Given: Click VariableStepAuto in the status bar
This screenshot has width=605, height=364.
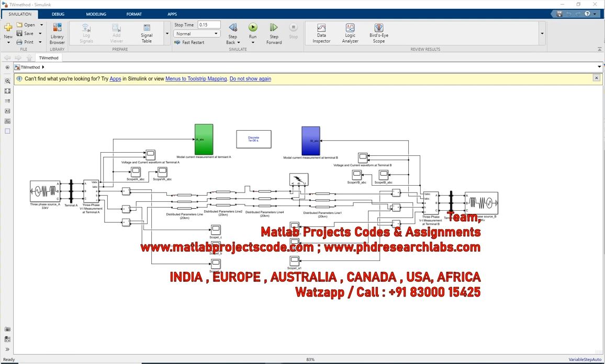Looking at the screenshot, I should pyautogui.click(x=585, y=359).
